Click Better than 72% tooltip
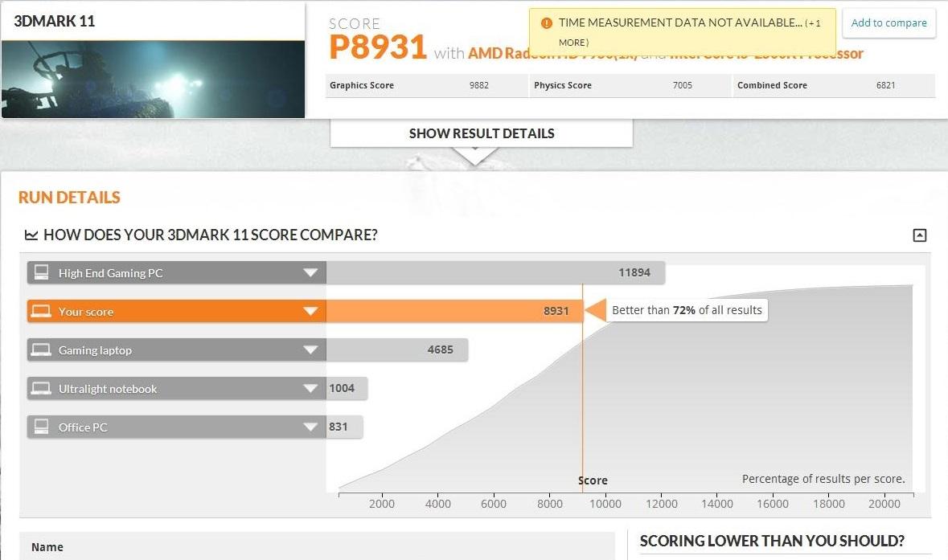 (687, 310)
